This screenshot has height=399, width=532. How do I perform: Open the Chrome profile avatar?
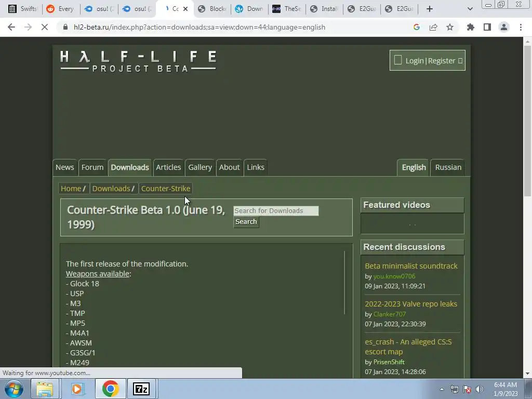[x=504, y=27]
